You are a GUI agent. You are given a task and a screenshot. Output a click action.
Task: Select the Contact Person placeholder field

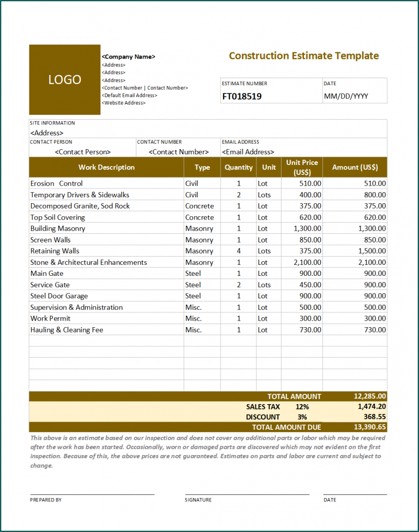(x=82, y=152)
